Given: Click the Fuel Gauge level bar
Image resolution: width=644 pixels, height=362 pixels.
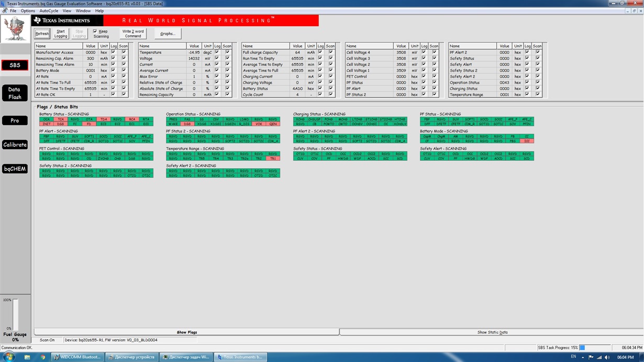Looking at the screenshot, I should pos(15,315).
